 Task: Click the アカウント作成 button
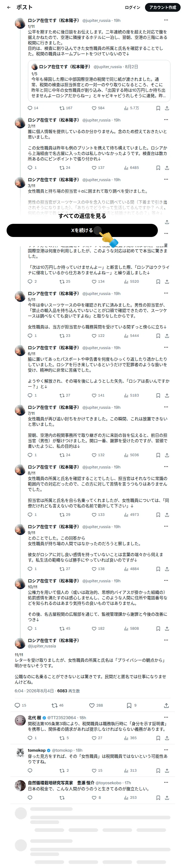pyautogui.click(x=163, y=7)
